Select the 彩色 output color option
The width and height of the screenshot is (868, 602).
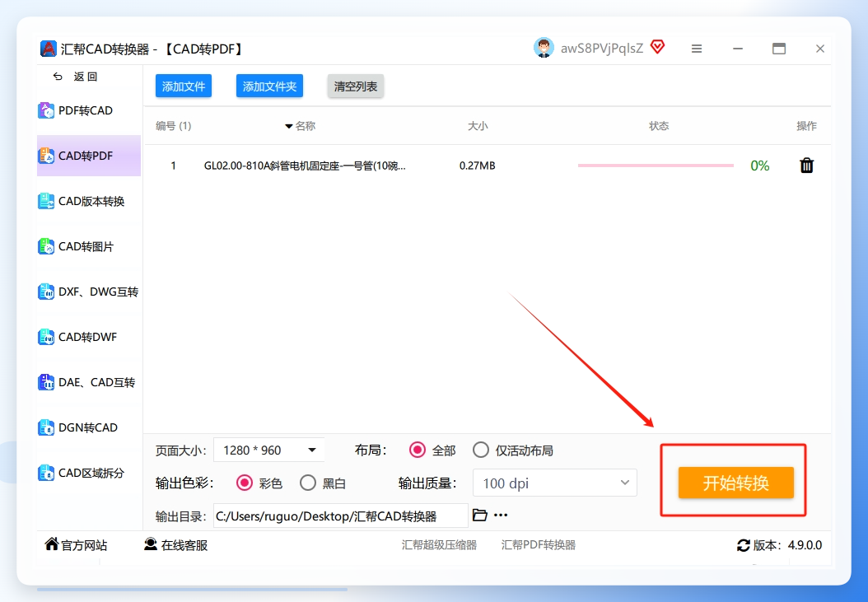pyautogui.click(x=244, y=483)
